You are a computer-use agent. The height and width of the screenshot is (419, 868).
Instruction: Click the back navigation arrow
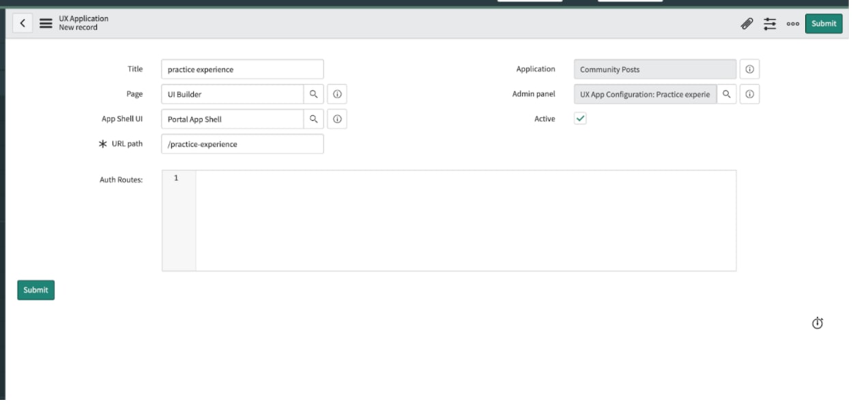24,23
